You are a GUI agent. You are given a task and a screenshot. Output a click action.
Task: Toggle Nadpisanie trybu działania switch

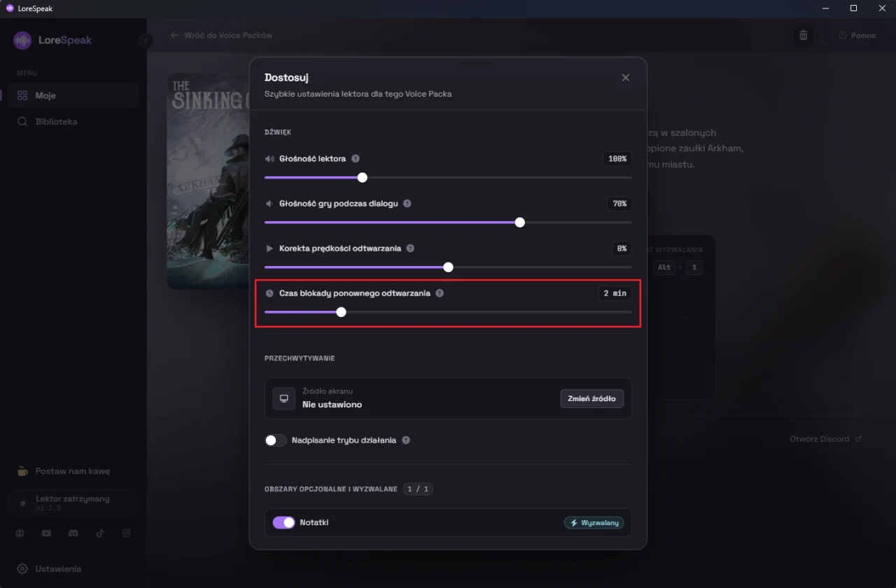tap(276, 440)
